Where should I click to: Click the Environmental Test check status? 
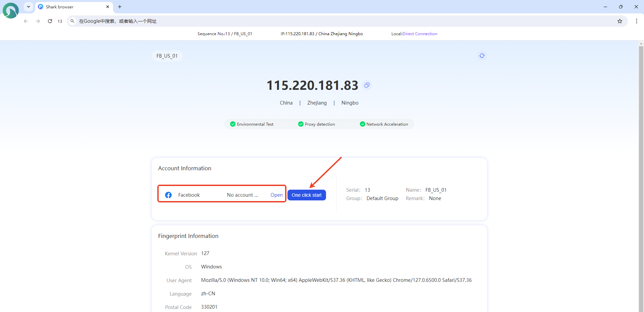(x=252, y=124)
